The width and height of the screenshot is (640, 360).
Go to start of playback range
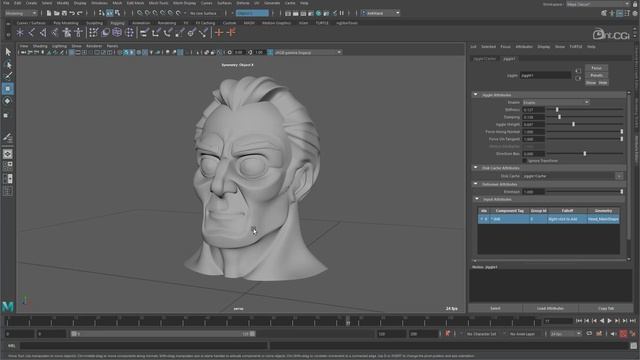click(579, 321)
